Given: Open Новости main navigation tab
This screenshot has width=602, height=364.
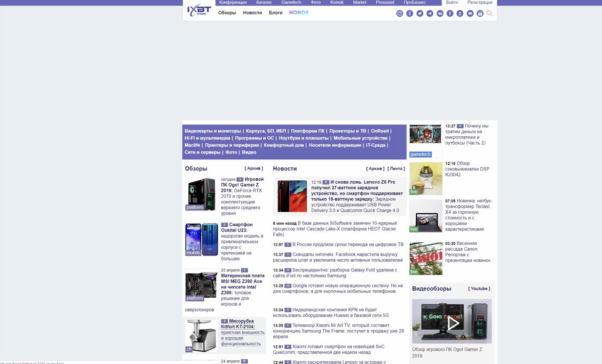Looking at the screenshot, I should pyautogui.click(x=253, y=13).
